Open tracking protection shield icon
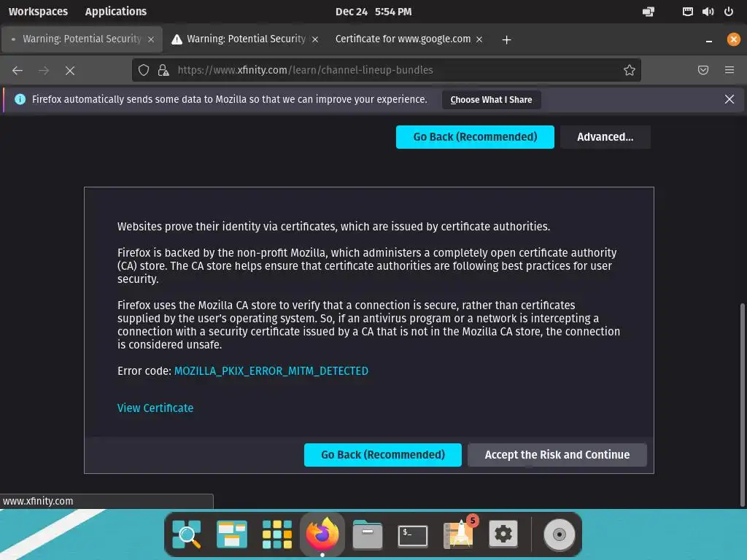This screenshot has height=560, width=747. click(x=144, y=71)
